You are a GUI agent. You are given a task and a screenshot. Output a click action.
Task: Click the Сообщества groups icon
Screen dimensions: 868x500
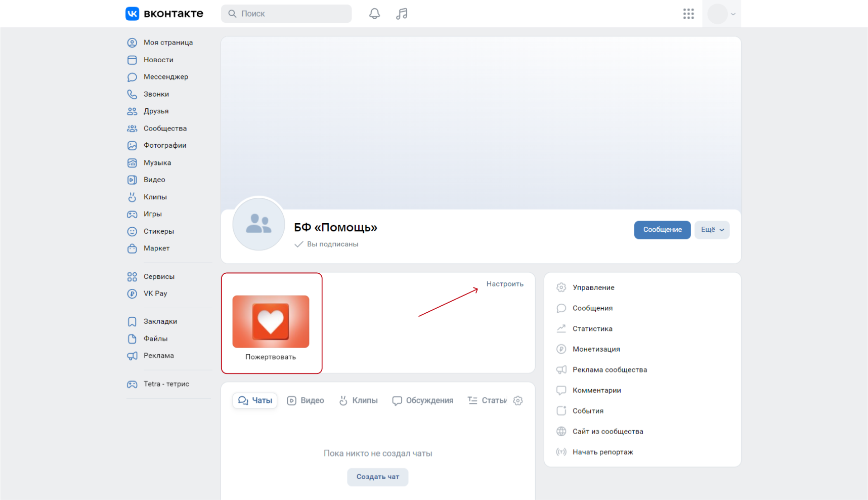(132, 129)
